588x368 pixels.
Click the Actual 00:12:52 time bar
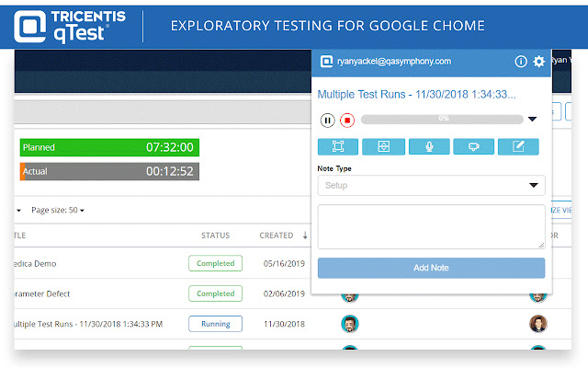(x=109, y=171)
